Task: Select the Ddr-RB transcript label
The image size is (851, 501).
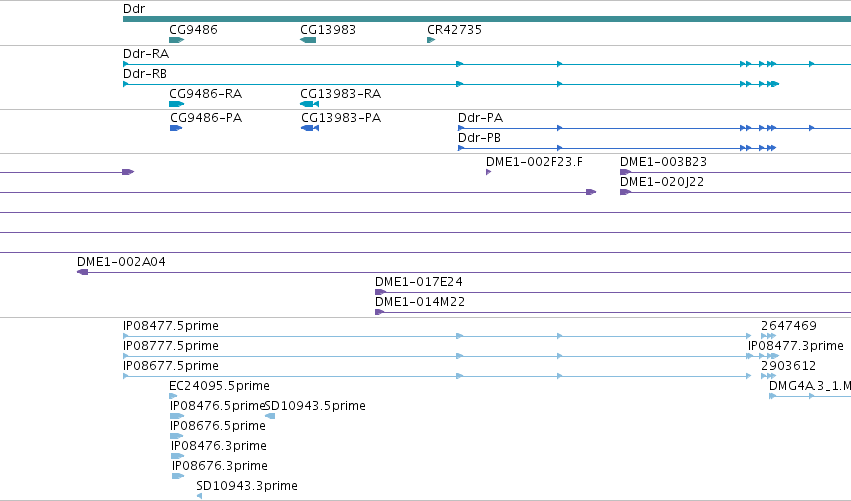Action: coord(145,74)
